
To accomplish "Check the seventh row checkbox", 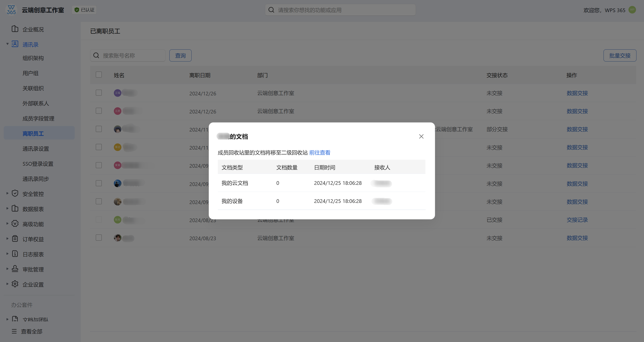I will pyautogui.click(x=99, y=201).
